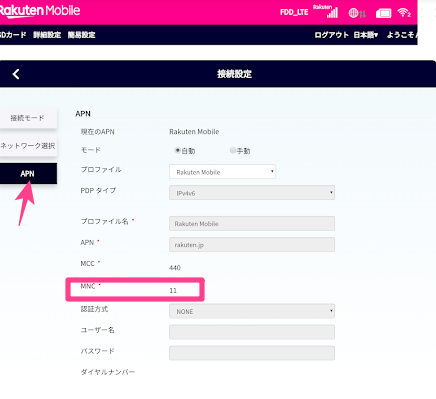Click the Rakuten signal strength bars icon

point(326,11)
